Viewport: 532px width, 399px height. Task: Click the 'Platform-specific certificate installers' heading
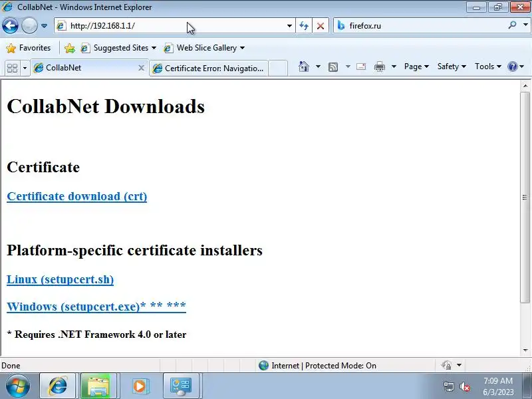point(135,250)
